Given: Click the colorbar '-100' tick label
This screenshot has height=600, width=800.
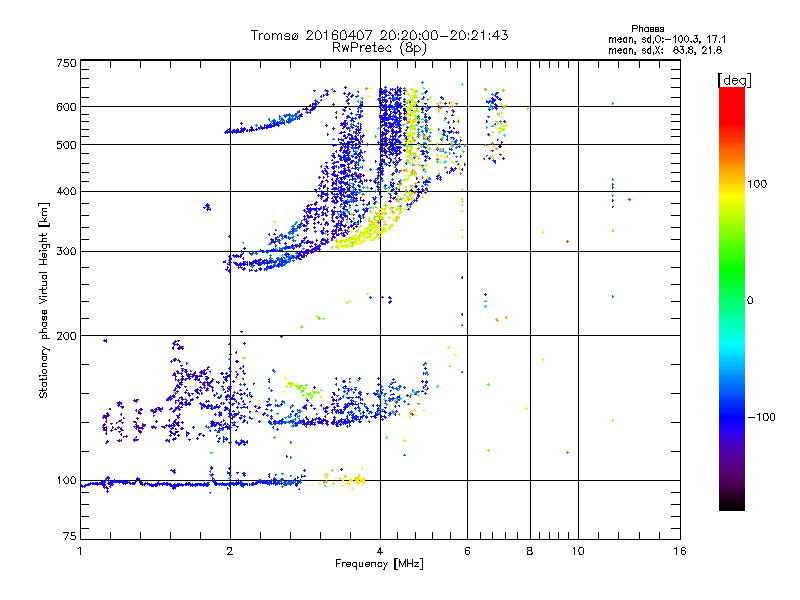Looking at the screenshot, I should (x=761, y=417).
